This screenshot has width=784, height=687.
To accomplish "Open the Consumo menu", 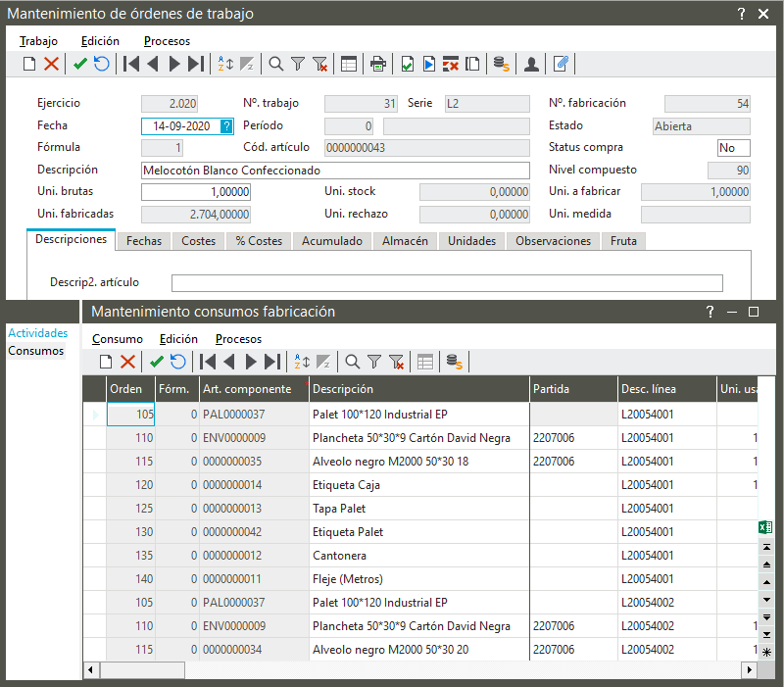I will click(x=117, y=339).
